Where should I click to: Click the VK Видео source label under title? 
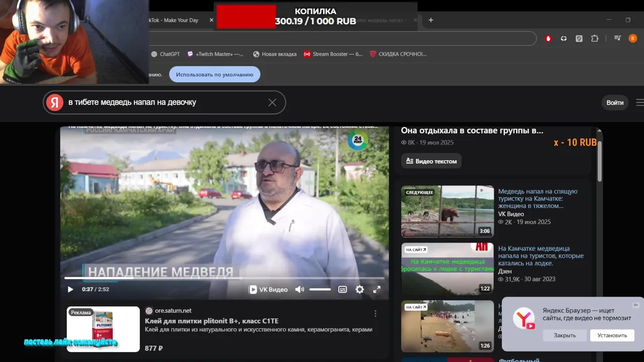[x=511, y=214]
